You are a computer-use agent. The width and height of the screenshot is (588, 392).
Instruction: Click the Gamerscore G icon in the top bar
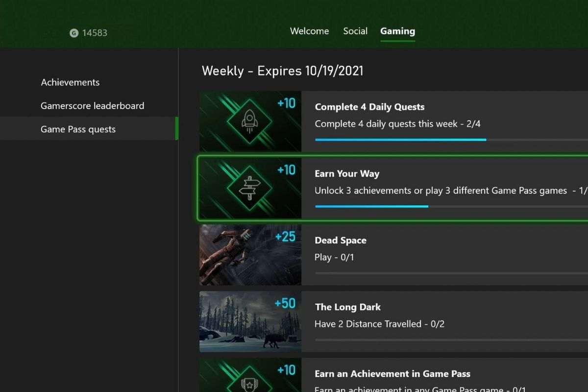pos(73,32)
